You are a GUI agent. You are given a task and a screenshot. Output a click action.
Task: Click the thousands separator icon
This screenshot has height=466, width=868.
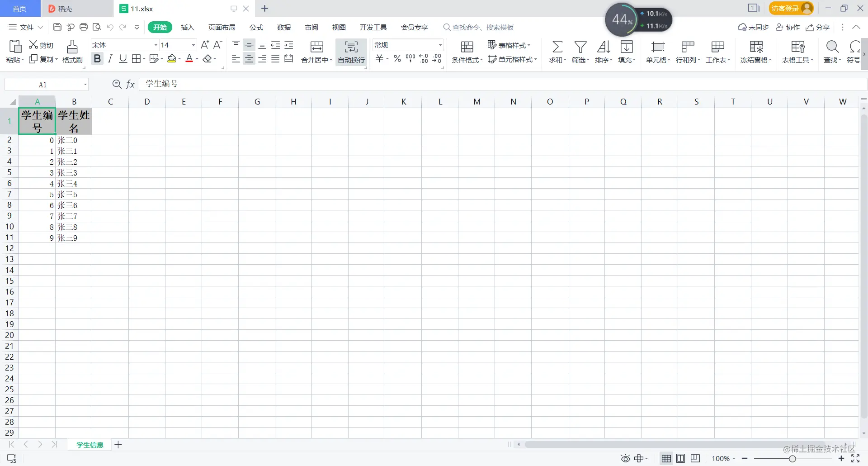[410, 59]
